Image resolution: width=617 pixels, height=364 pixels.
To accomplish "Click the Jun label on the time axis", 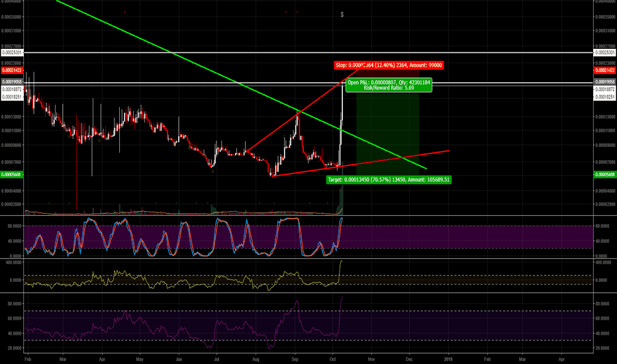I will click(179, 359).
